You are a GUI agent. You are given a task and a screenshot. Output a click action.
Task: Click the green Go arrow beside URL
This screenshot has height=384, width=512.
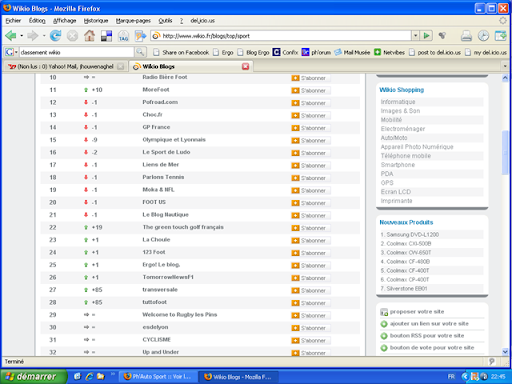[426, 35]
